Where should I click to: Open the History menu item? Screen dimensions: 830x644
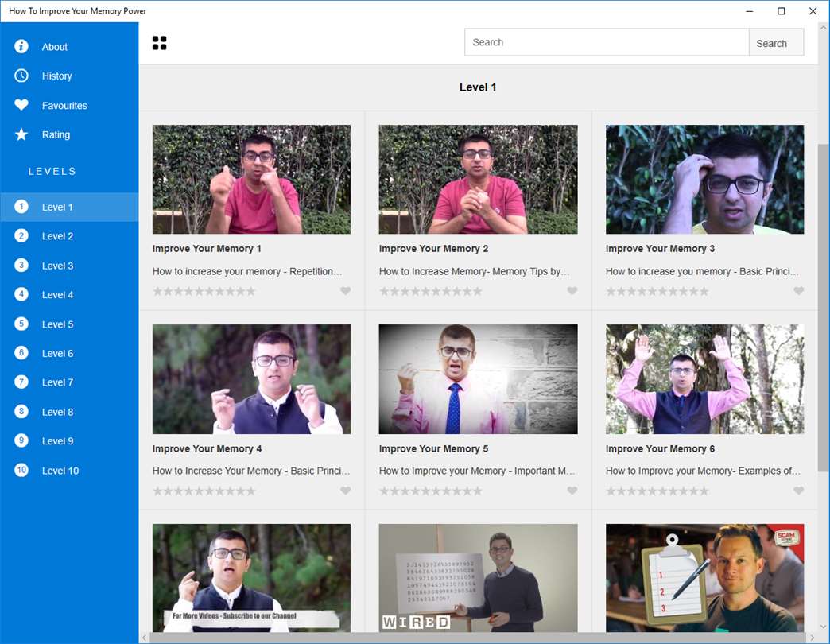click(x=69, y=76)
